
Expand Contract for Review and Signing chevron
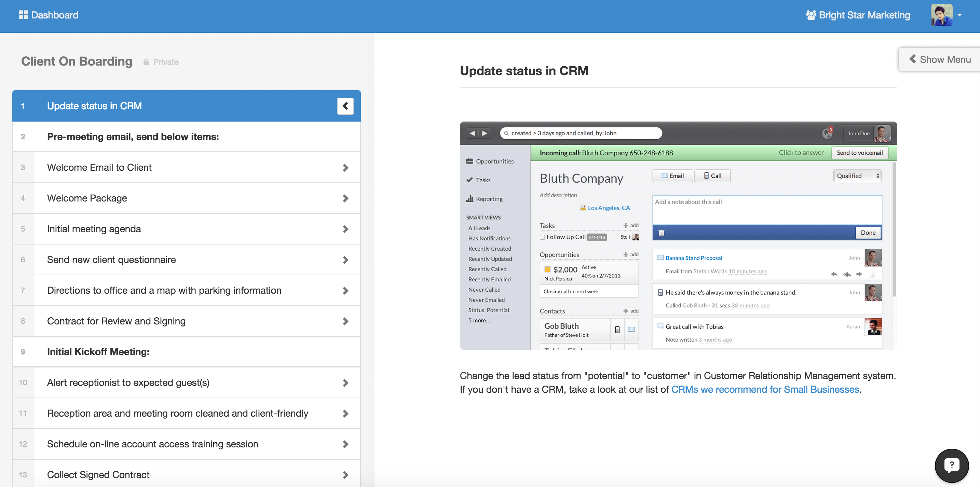(x=345, y=321)
